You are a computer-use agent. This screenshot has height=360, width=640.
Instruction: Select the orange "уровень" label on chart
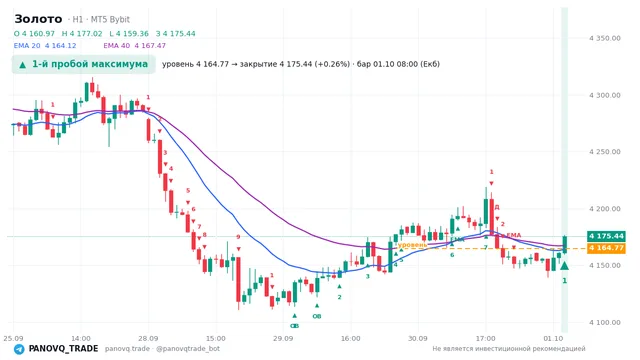point(412,244)
